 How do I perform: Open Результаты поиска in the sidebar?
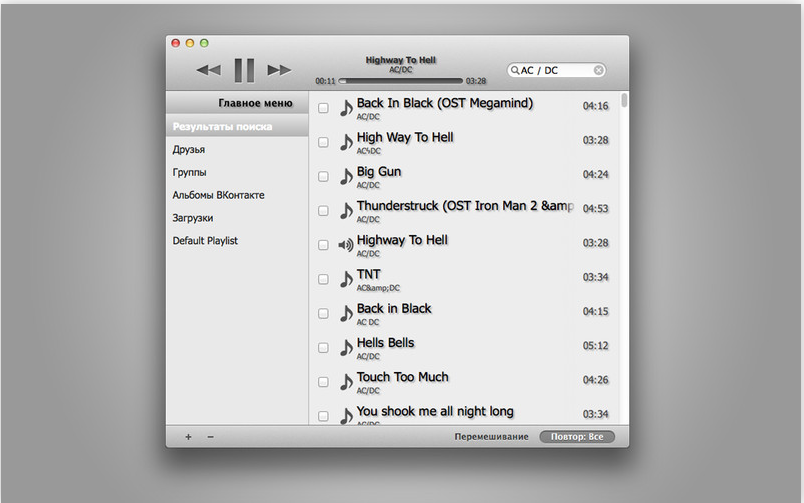click(237, 126)
